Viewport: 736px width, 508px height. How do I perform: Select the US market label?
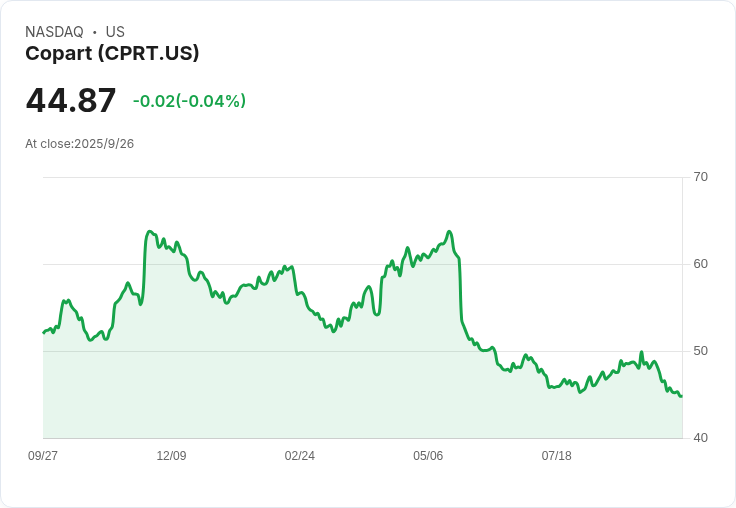pyautogui.click(x=115, y=32)
